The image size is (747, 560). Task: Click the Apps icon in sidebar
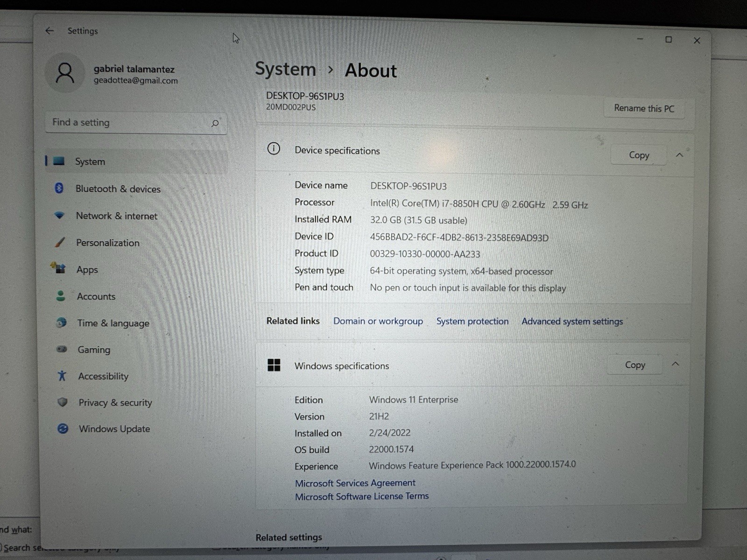[x=59, y=268]
